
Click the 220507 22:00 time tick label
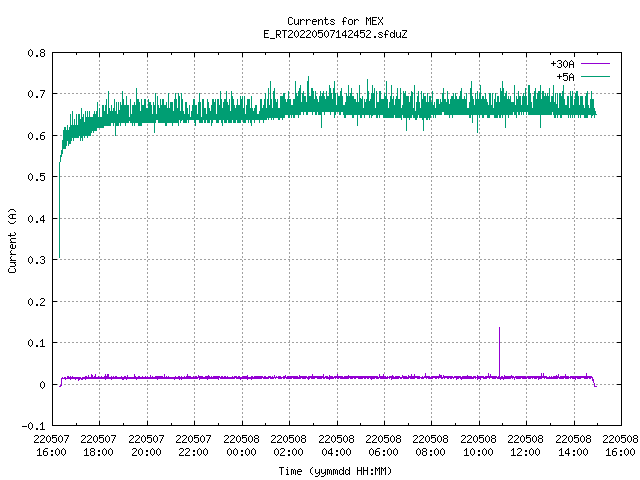point(193,445)
